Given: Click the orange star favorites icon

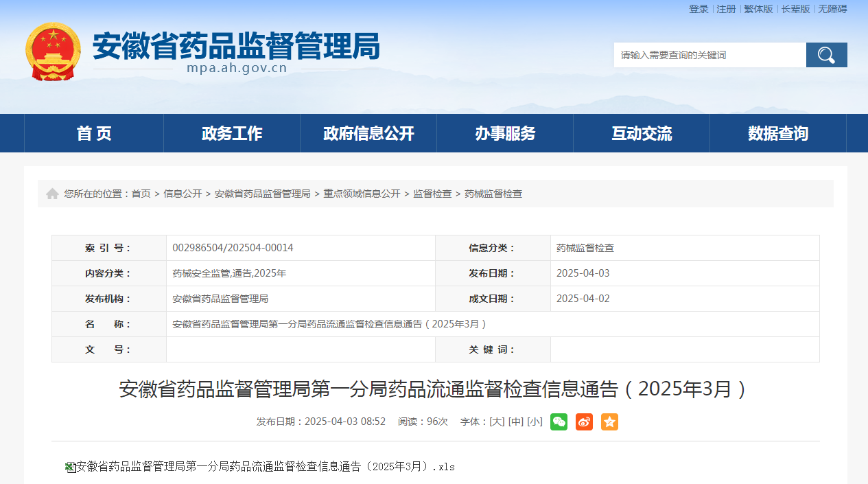Looking at the screenshot, I should click(x=609, y=422).
